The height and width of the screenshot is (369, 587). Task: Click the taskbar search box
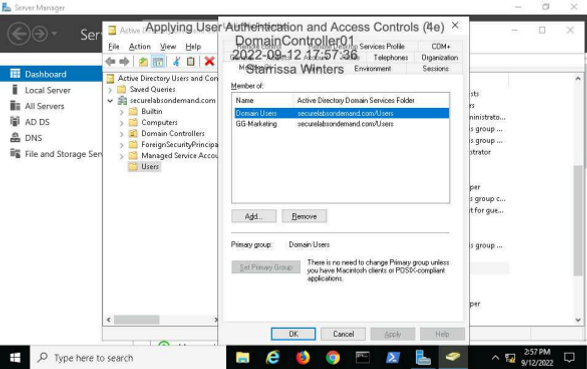click(x=128, y=358)
